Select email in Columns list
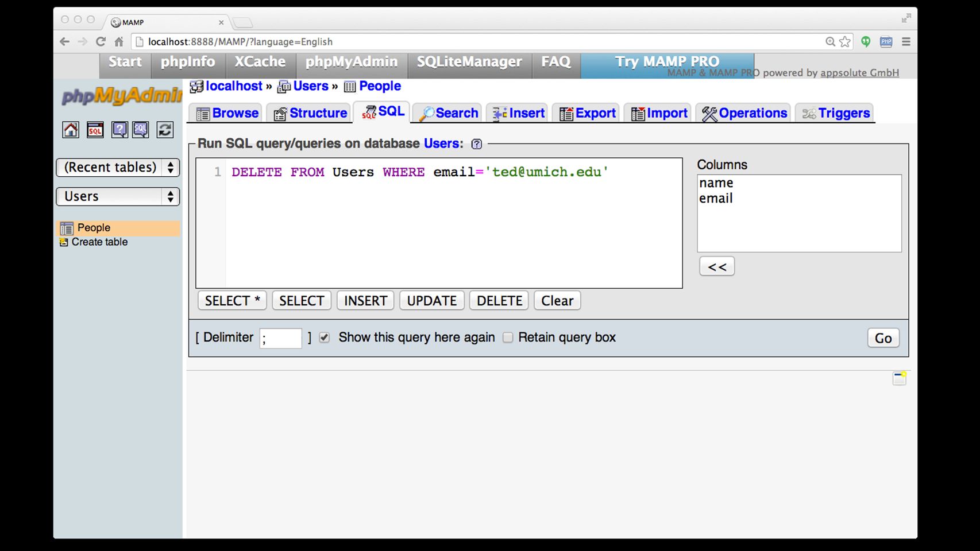This screenshot has width=980, height=551. (716, 199)
